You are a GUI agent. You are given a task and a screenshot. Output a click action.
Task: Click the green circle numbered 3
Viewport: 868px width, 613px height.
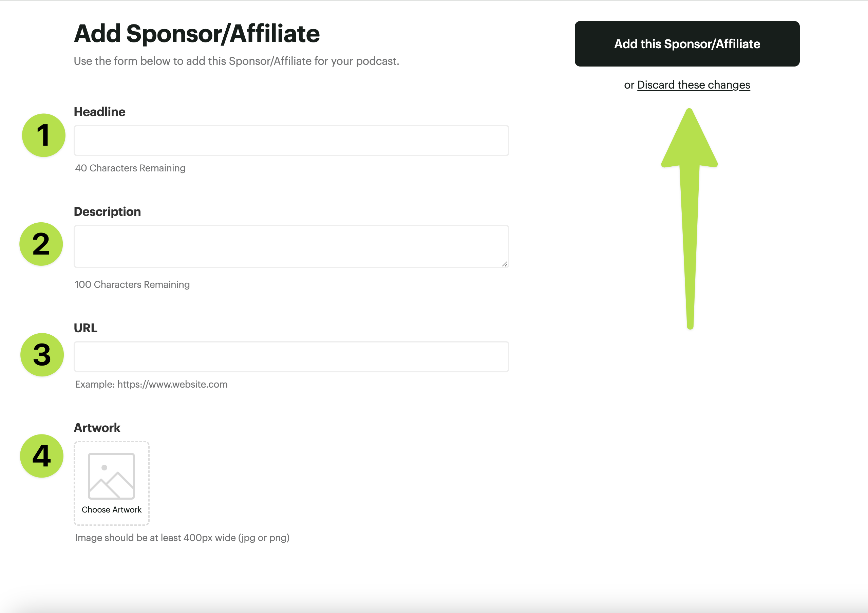42,355
